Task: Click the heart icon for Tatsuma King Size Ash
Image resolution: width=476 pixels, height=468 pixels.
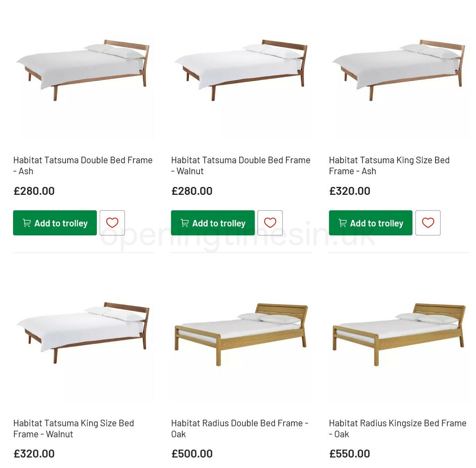Action: tap(428, 223)
